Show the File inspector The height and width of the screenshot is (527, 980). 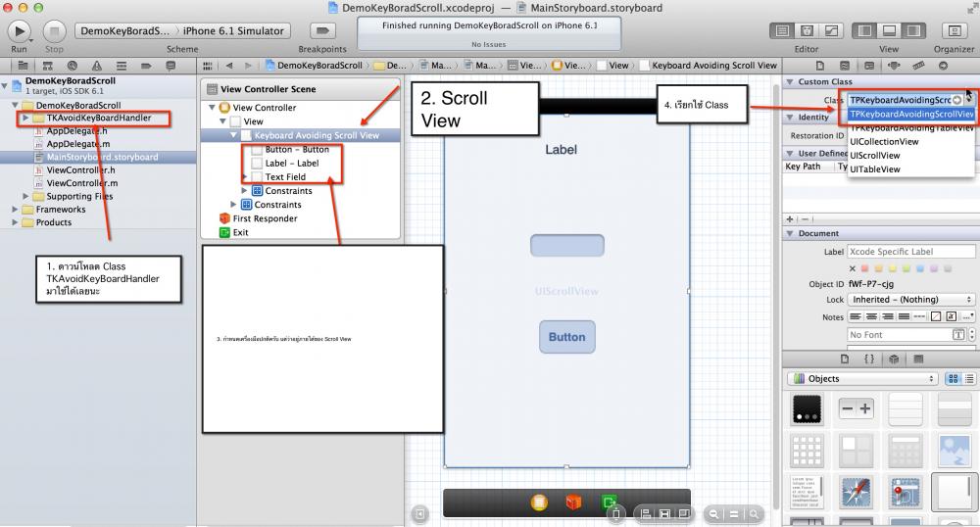click(x=820, y=66)
